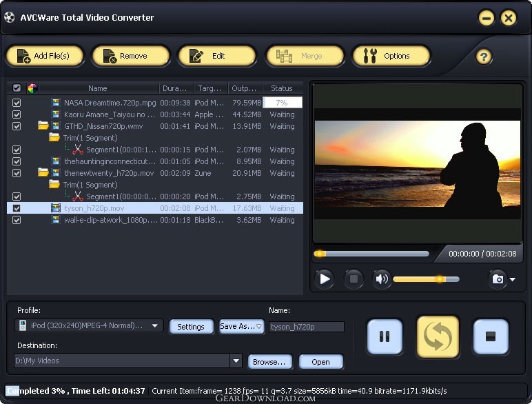Image resolution: width=532 pixels, height=404 pixels.
Task: Open the Destination path dropdown
Action: pos(236,361)
